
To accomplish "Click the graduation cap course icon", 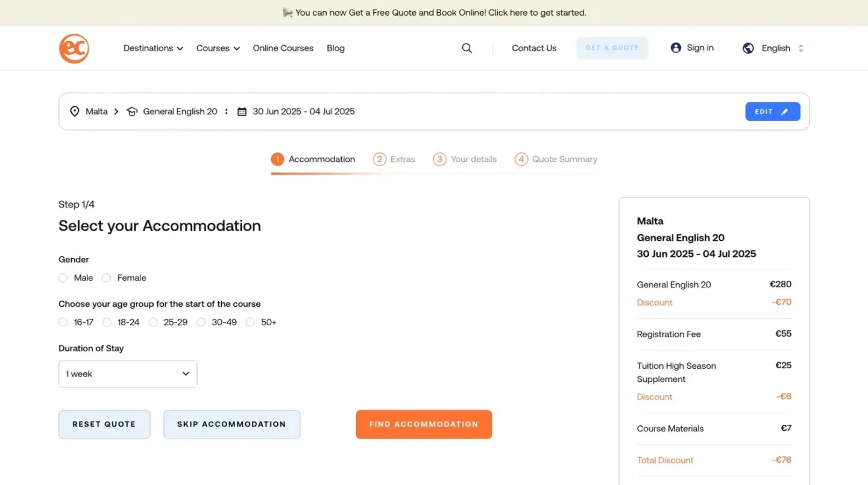I will (132, 111).
